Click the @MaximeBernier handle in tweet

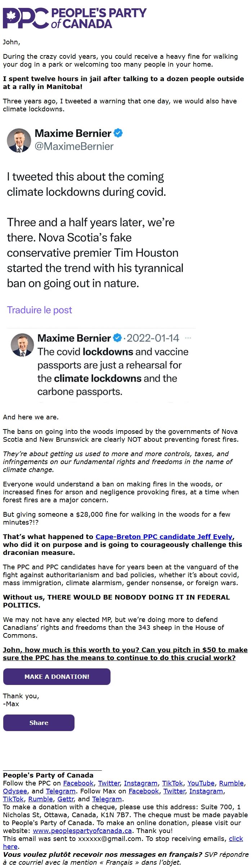(x=74, y=146)
